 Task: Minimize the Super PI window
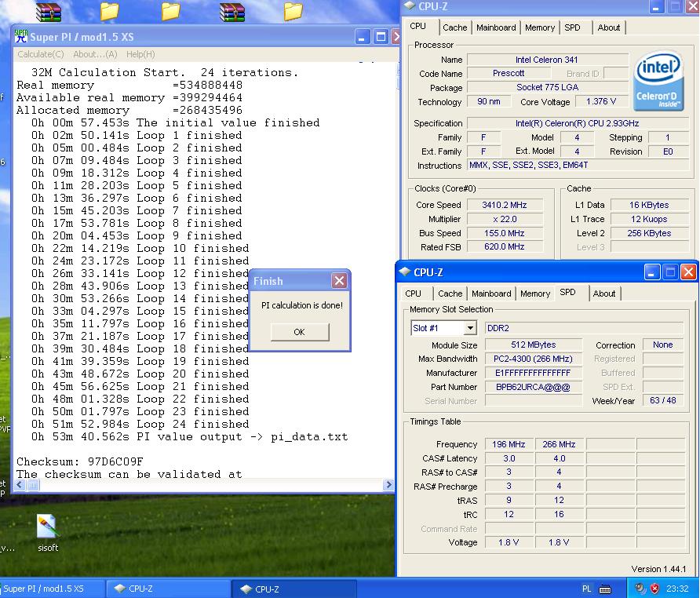(x=362, y=37)
